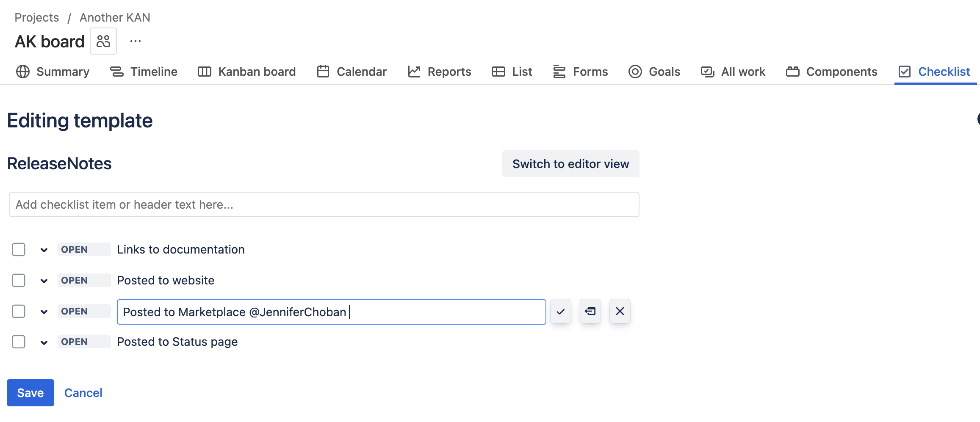Click the Calendar icon in navigation
The width and height of the screenshot is (980, 422).
pyautogui.click(x=323, y=72)
